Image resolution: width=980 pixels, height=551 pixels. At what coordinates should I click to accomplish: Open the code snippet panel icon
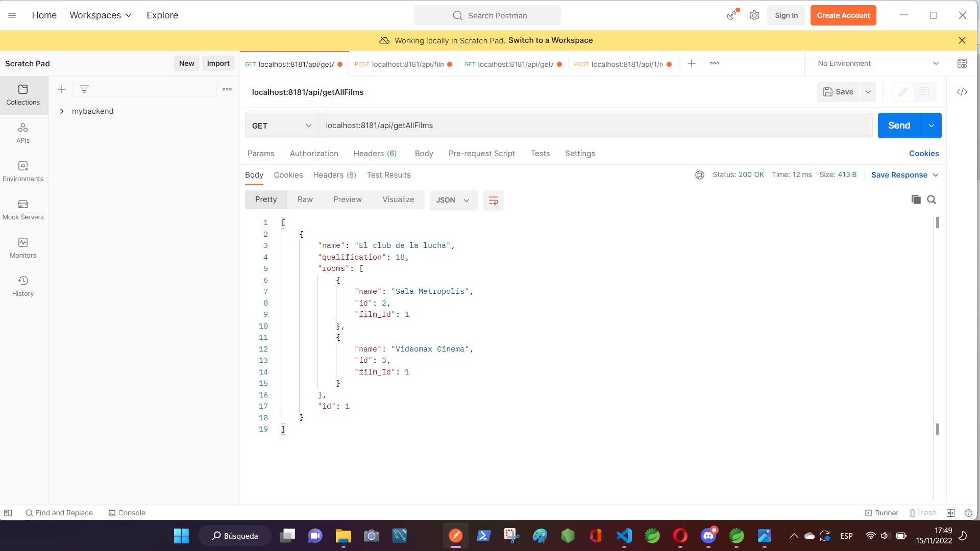962,92
